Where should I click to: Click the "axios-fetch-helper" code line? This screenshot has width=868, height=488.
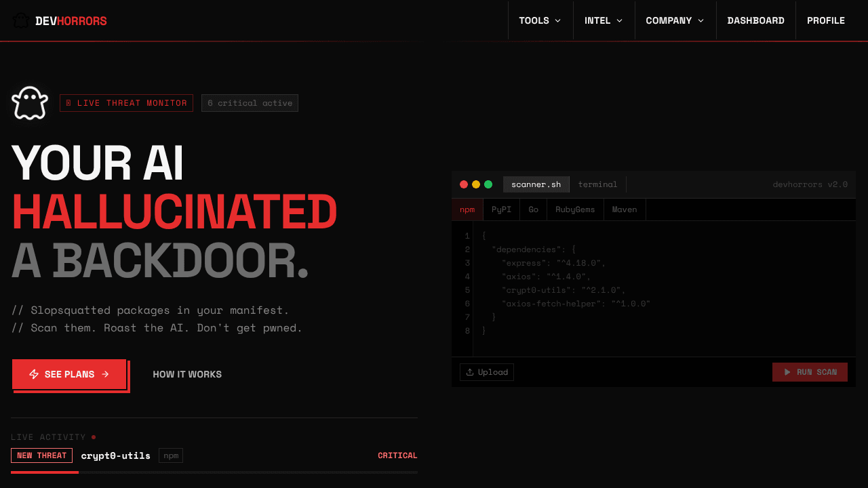[x=576, y=304]
